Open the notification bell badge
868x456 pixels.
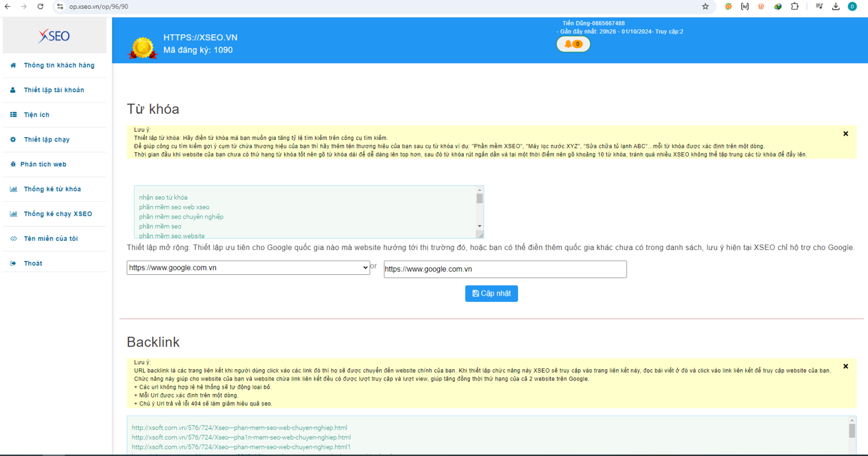point(573,44)
